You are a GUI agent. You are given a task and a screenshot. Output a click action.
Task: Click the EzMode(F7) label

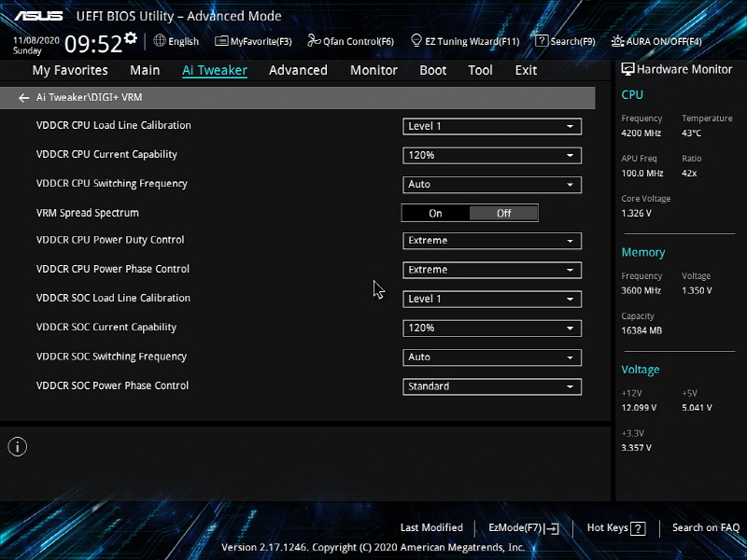click(x=515, y=527)
